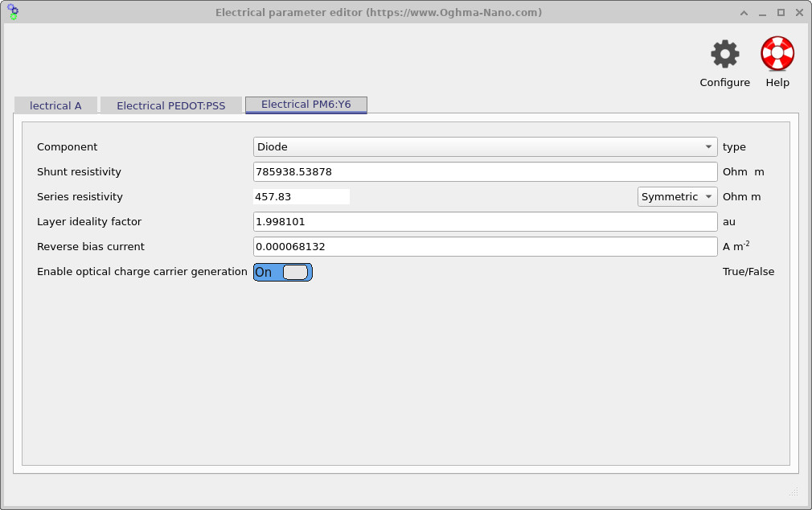This screenshot has height=510, width=812.
Task: Select the Shunt resistivity value field
Action: click(484, 171)
